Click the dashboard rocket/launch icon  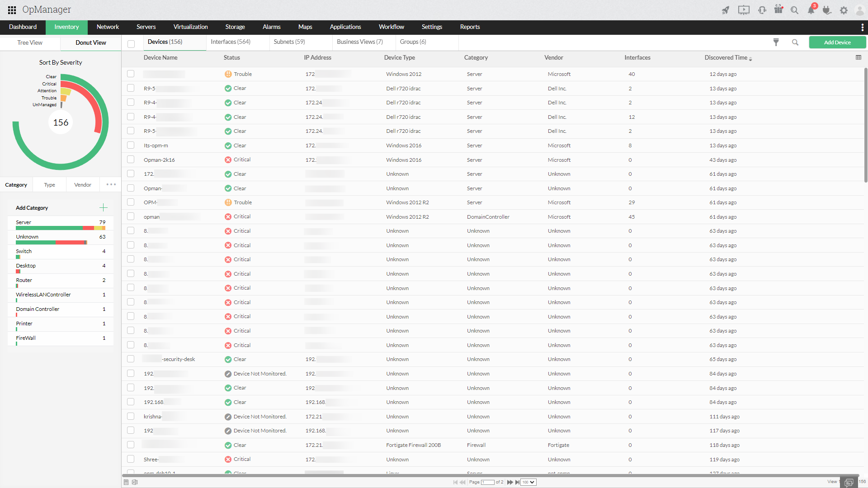coord(725,9)
